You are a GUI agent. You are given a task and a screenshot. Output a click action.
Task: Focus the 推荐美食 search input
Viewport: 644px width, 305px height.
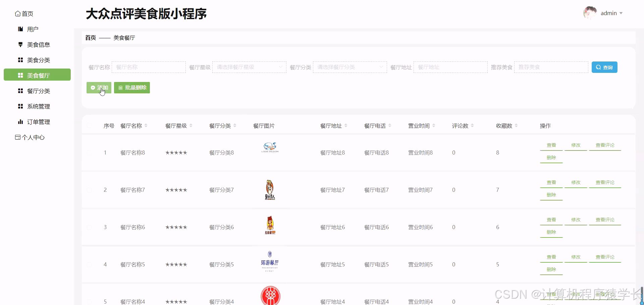(x=551, y=67)
